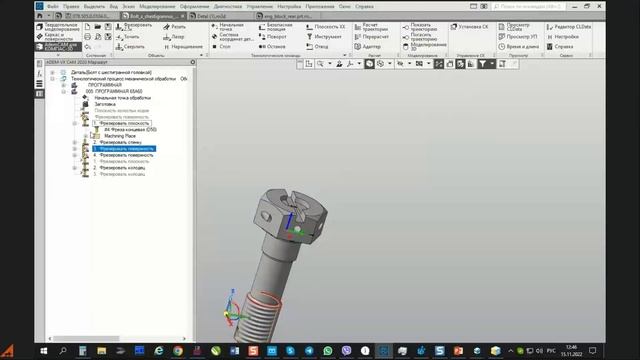The width and height of the screenshot is (640, 360).
Task: Click the Начальная точка command
Action: click(x=227, y=27)
